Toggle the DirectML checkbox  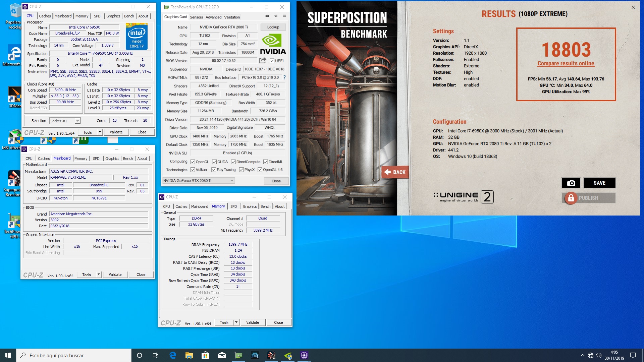pos(265,162)
